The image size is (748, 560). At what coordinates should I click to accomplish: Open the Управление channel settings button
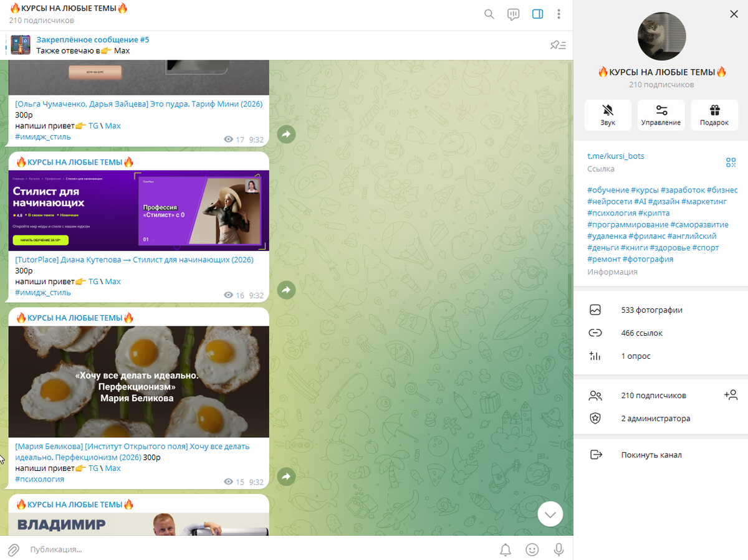[x=661, y=115]
